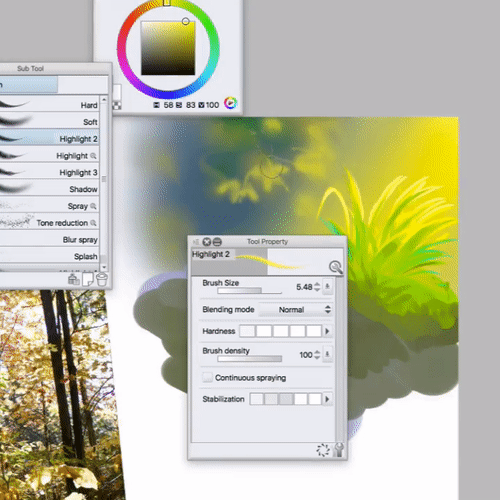Click the transparent color checker swatch

pyautogui.click(x=117, y=106)
